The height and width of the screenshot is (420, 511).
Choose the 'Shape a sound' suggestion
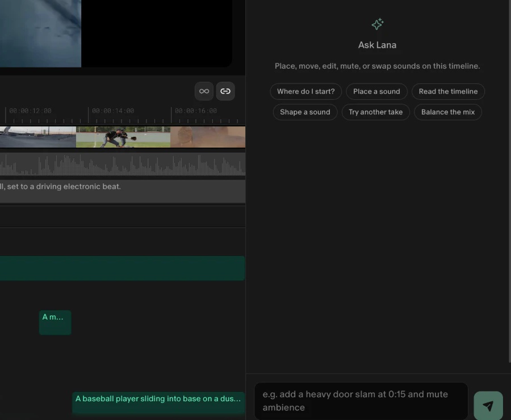point(305,112)
